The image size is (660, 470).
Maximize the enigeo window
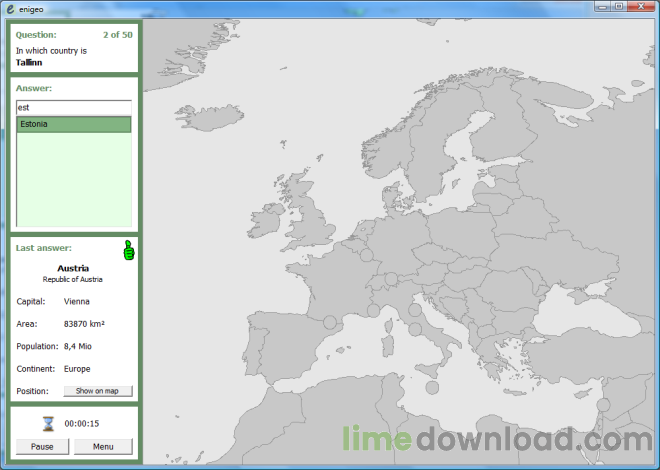tap(620, 7)
